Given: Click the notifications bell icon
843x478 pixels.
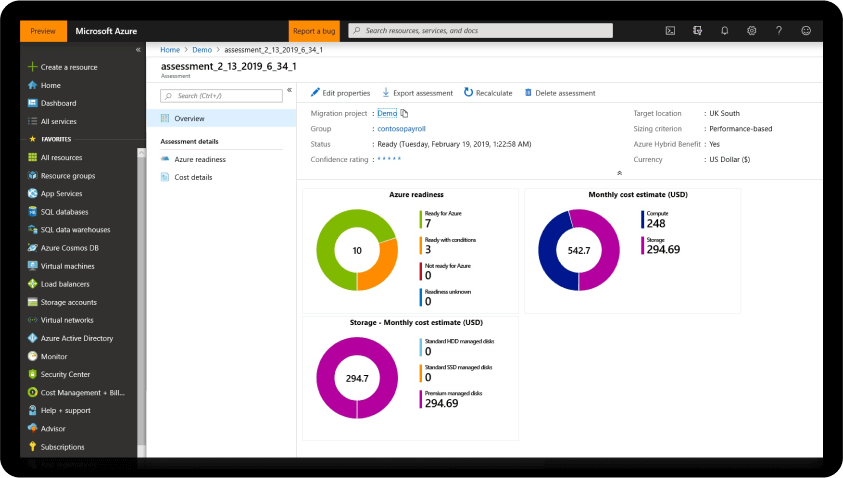Looking at the screenshot, I should click(725, 31).
